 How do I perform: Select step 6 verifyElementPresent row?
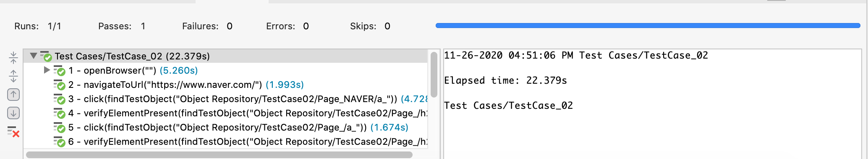(226, 141)
